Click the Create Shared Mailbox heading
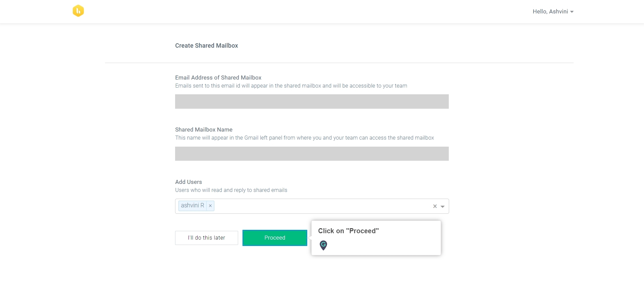644x303 pixels. pos(207,46)
